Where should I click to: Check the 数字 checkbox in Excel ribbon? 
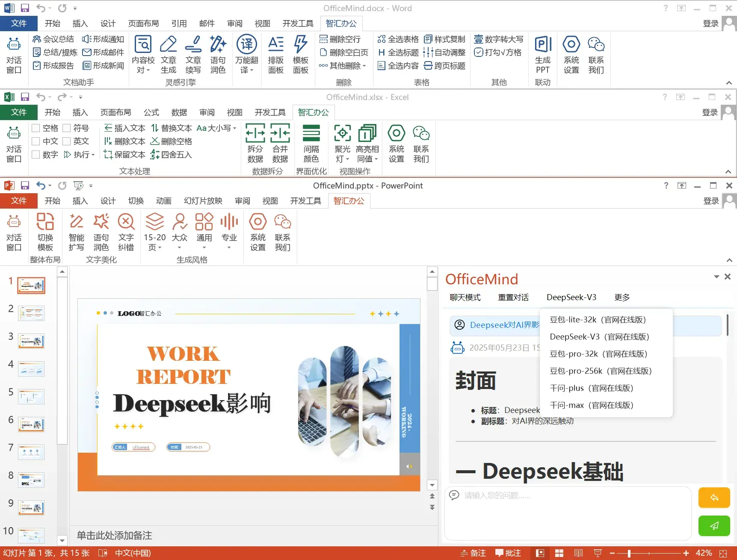click(36, 154)
